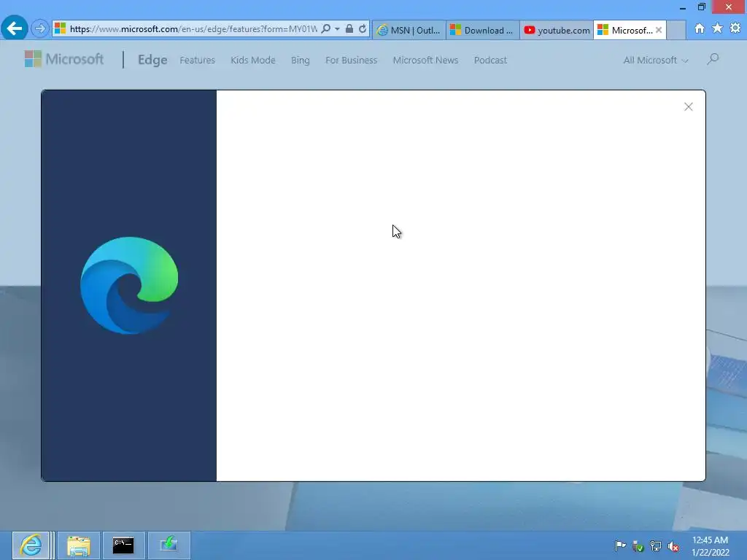Go back using the browser back arrow

coord(15,28)
